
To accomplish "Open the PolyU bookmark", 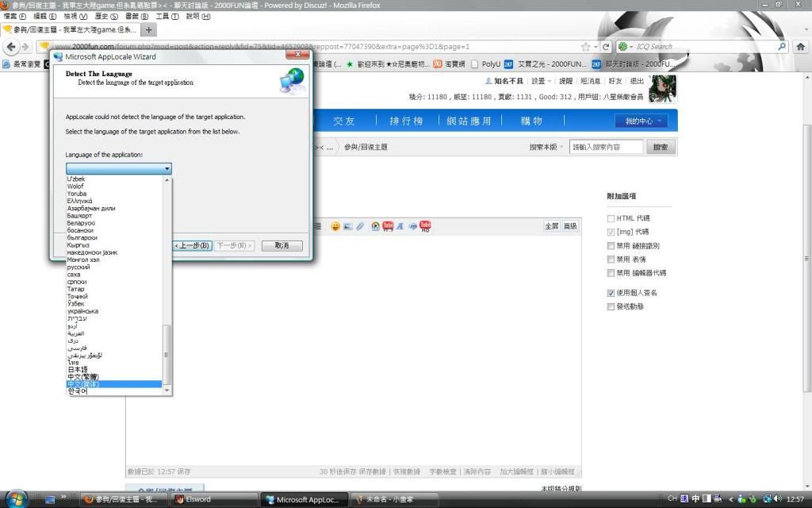I will pos(485,64).
